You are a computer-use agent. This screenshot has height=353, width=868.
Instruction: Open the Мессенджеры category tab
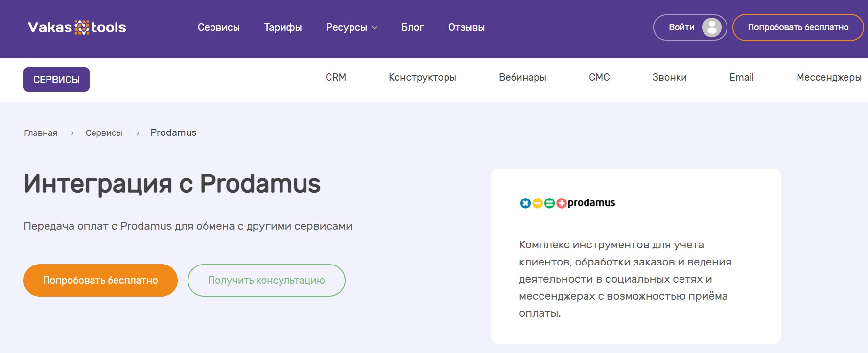coord(828,77)
